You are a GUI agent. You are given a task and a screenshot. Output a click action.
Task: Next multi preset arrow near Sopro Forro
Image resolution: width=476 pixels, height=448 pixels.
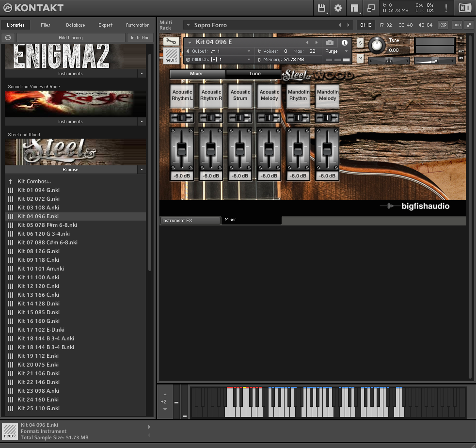click(x=348, y=25)
